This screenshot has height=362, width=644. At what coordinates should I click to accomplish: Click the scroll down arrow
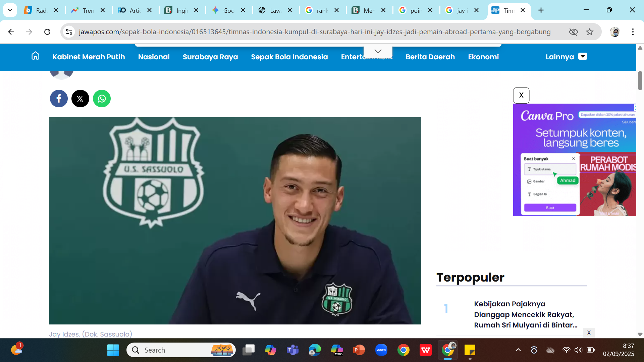pos(640,334)
